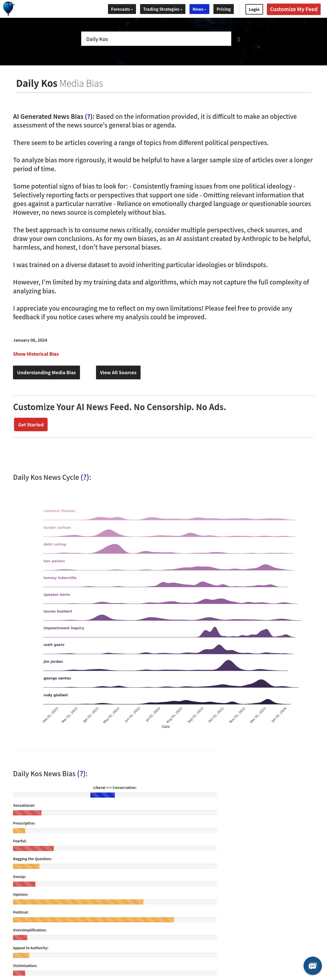This screenshot has height=980, width=327.
Task: Click the search field containing Daily Kos
Action: pos(156,39)
